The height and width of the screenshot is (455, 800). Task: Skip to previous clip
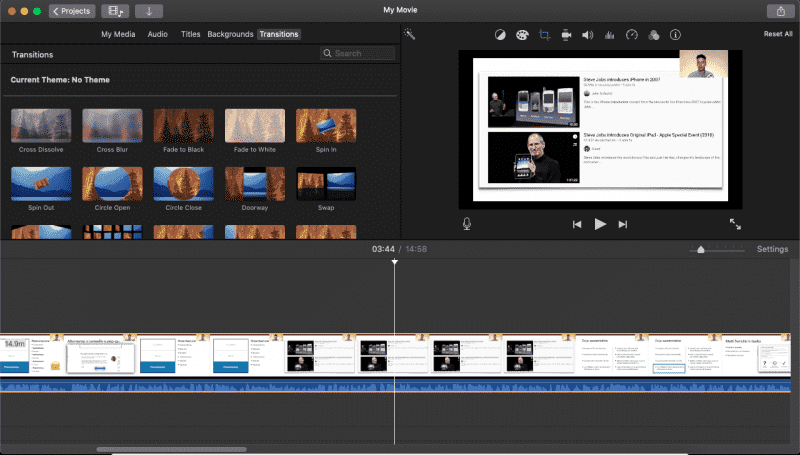(577, 224)
